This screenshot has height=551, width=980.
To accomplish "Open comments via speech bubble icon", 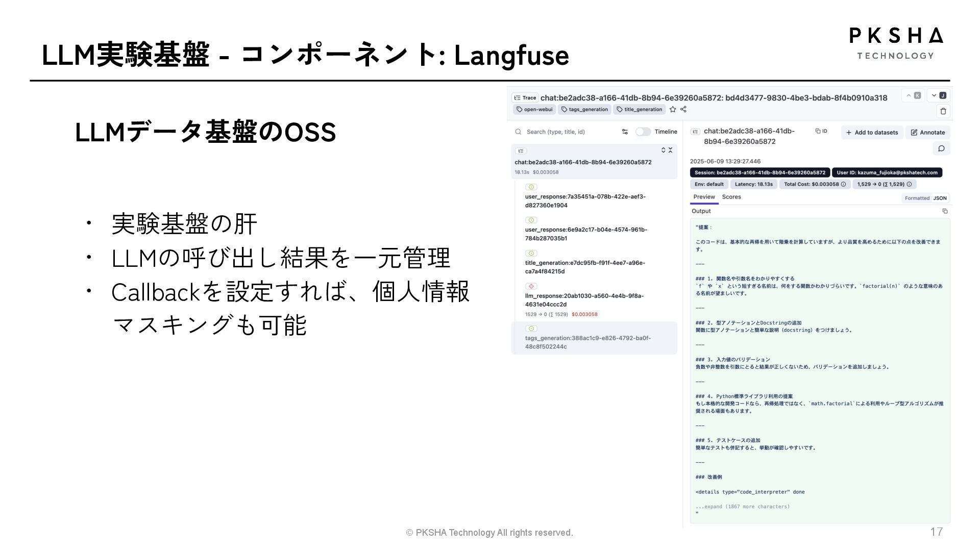I will click(x=941, y=148).
